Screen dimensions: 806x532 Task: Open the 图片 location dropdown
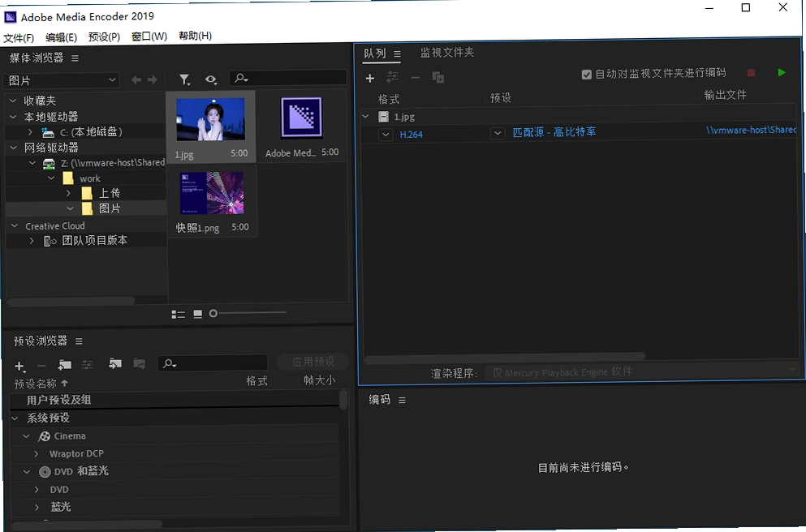tap(61, 80)
